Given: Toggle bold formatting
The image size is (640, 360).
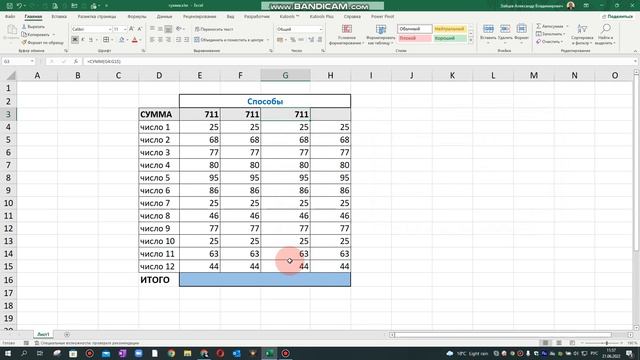Looking at the screenshot, I should click(75, 40).
